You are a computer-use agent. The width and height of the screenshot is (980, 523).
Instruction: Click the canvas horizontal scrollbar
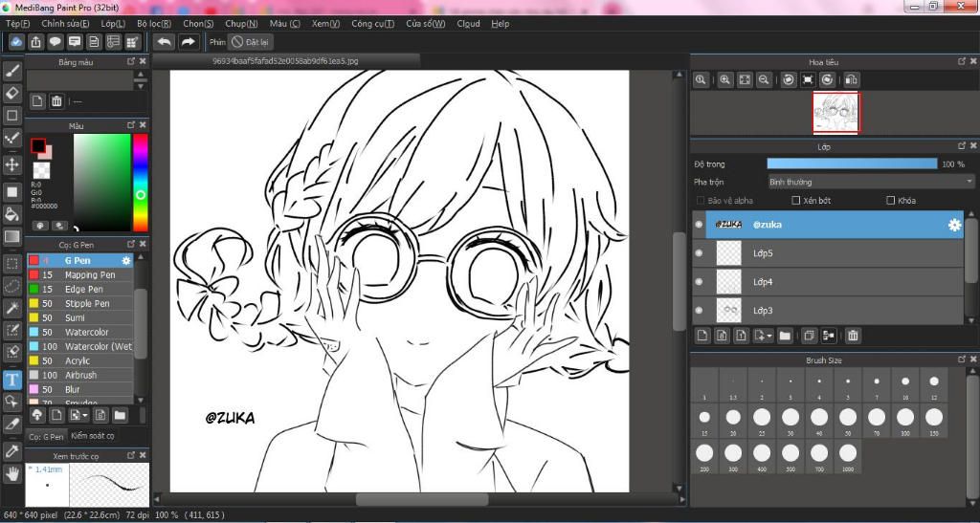[x=422, y=499]
